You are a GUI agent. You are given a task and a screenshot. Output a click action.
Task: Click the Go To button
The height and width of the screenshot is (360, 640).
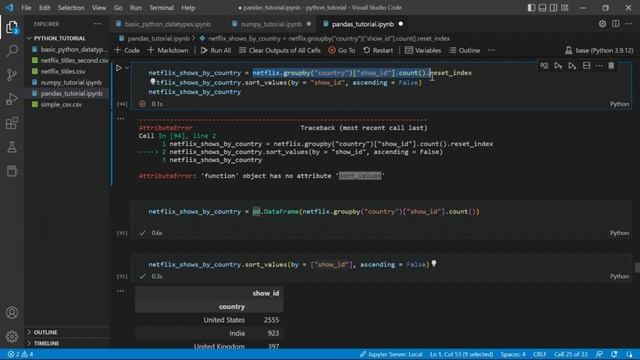(342, 50)
